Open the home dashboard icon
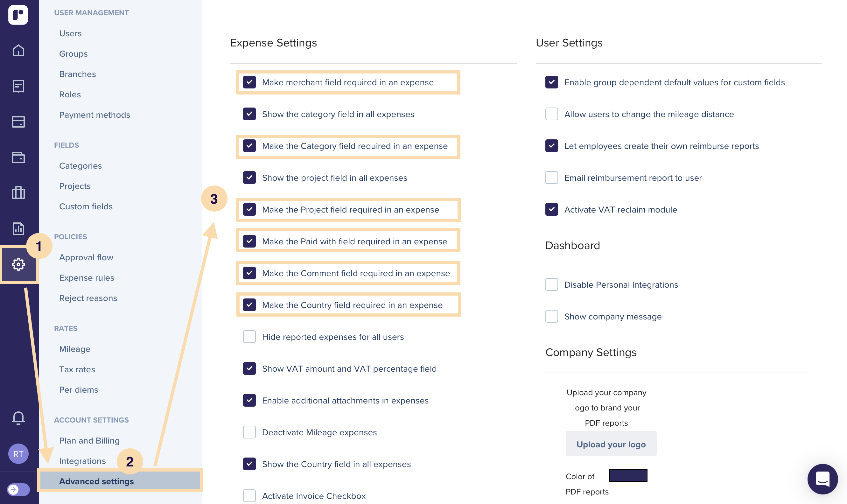This screenshot has height=504, width=847. pyautogui.click(x=18, y=50)
